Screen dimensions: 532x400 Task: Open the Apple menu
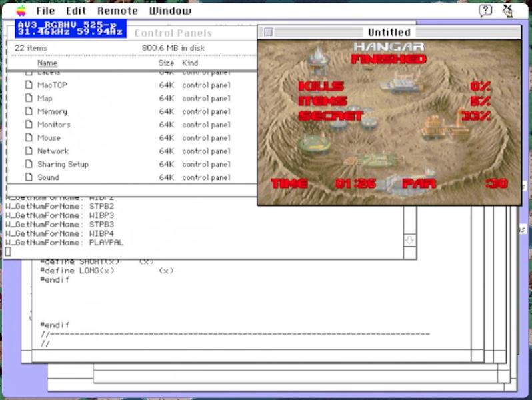click(21, 11)
